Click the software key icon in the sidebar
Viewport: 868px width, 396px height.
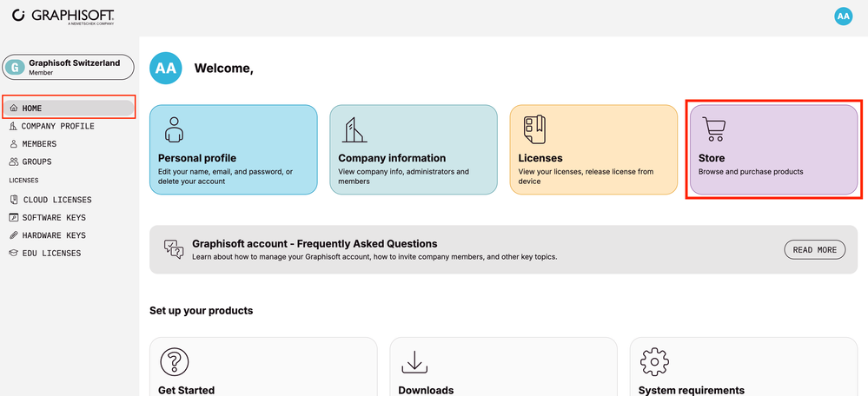(x=14, y=217)
